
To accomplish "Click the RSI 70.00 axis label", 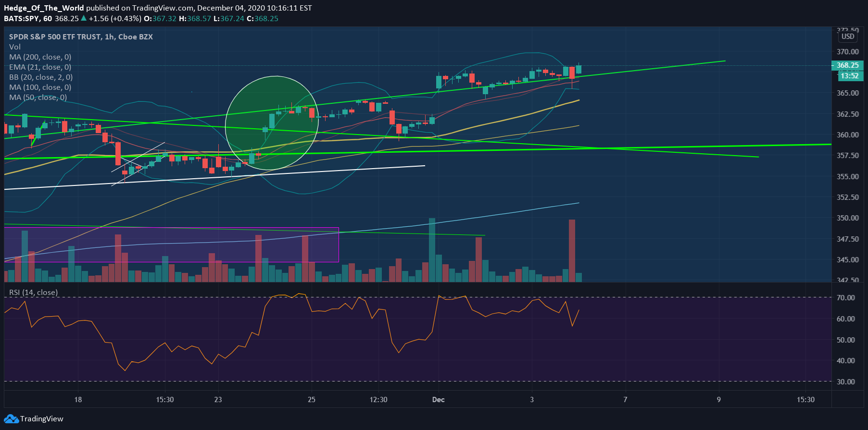I will (845, 298).
